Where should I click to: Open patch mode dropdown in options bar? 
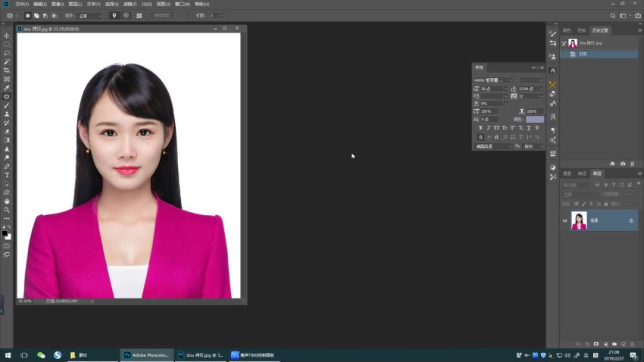[89, 16]
